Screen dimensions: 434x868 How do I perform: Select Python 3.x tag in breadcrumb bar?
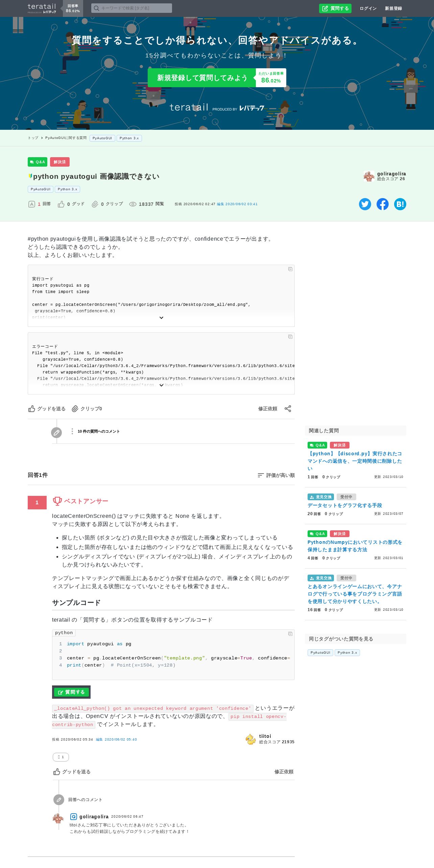click(x=129, y=138)
